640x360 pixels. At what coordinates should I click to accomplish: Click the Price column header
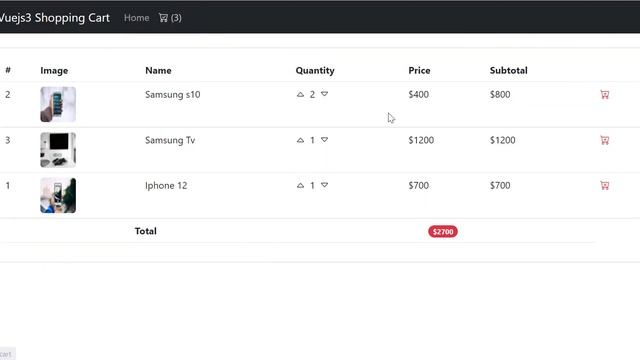419,71
